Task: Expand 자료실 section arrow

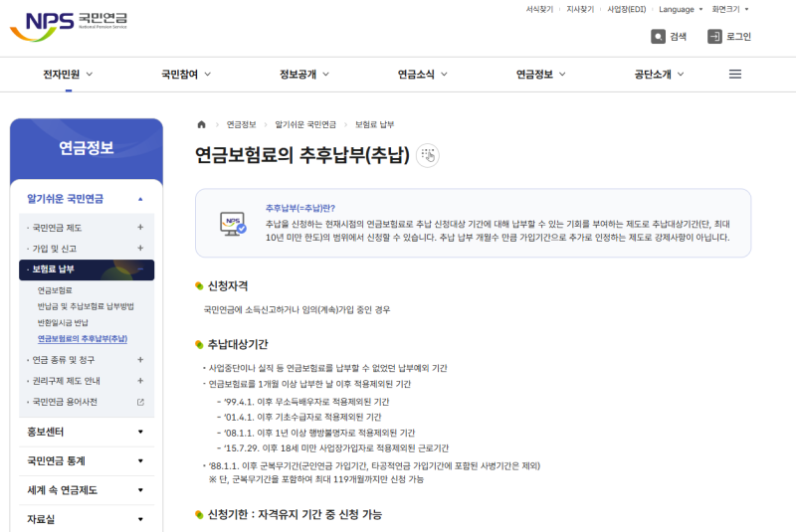Action: coord(140,519)
